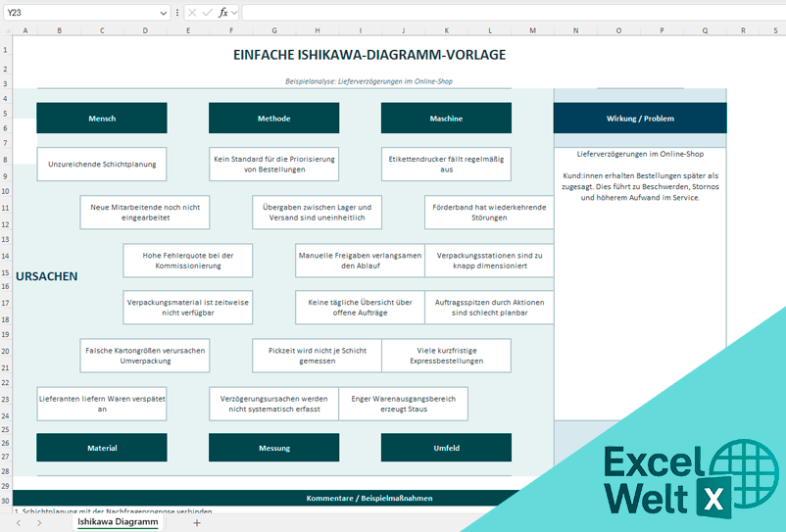Click cell Viele kurzfristige Expressbestellungen

446,356
